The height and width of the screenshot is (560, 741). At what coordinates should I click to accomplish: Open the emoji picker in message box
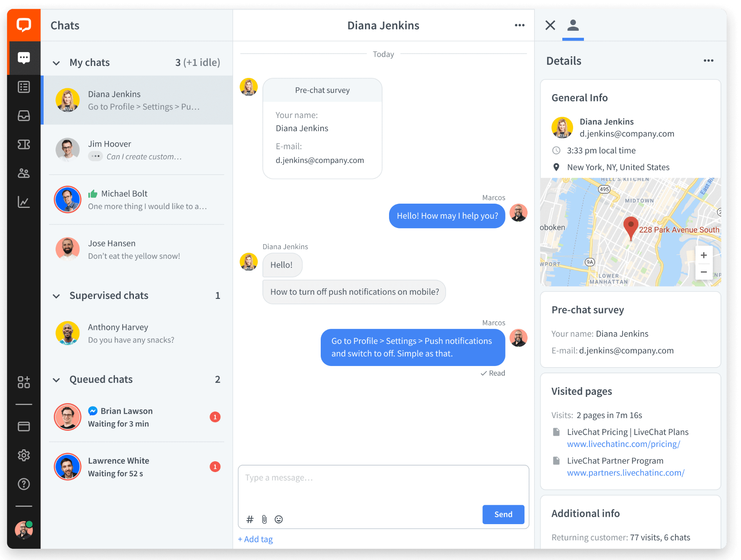click(279, 520)
